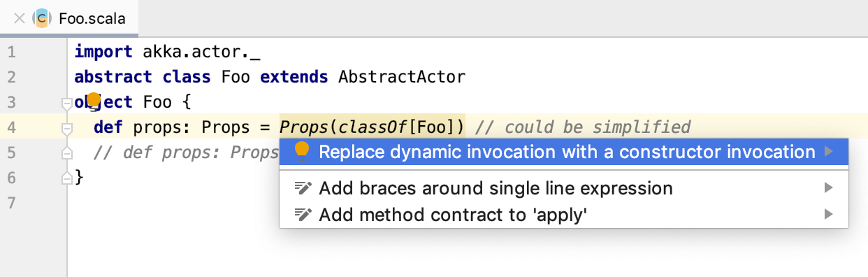The width and height of the screenshot is (868, 277).
Task: Click the fold end marker on line 6
Action: click(x=66, y=179)
